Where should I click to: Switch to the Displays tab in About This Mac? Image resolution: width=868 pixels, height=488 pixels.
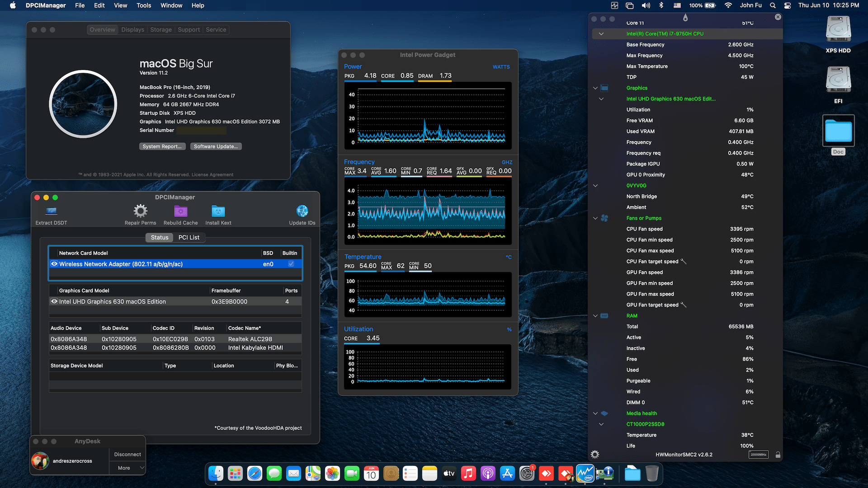(x=132, y=29)
